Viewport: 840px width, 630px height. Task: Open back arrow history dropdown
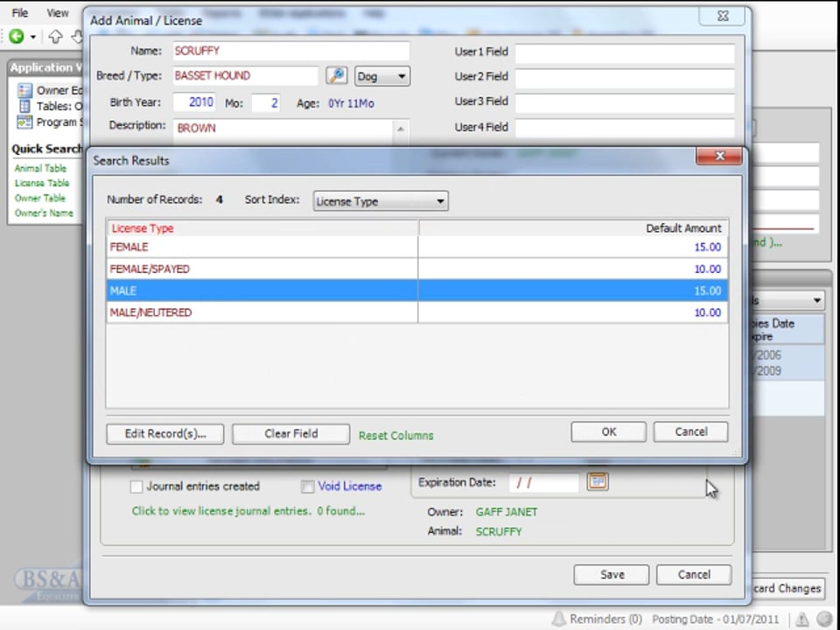[32, 37]
